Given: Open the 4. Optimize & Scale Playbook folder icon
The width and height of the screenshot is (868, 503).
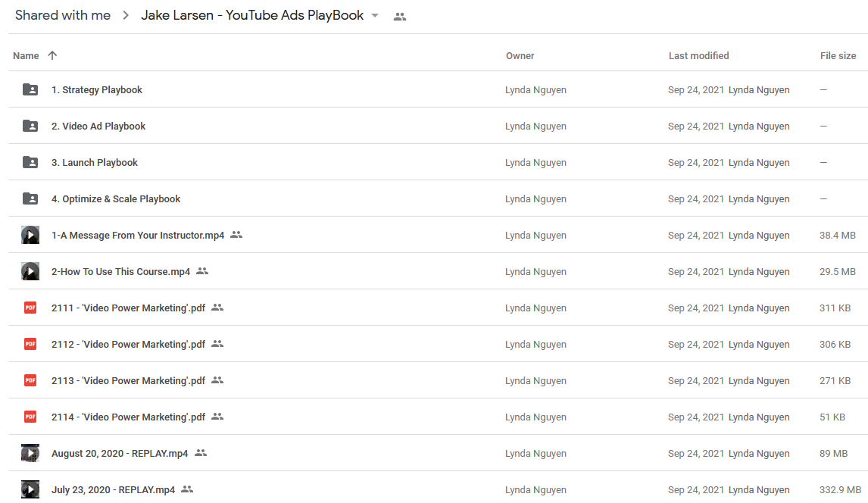Looking at the screenshot, I should click(30, 198).
